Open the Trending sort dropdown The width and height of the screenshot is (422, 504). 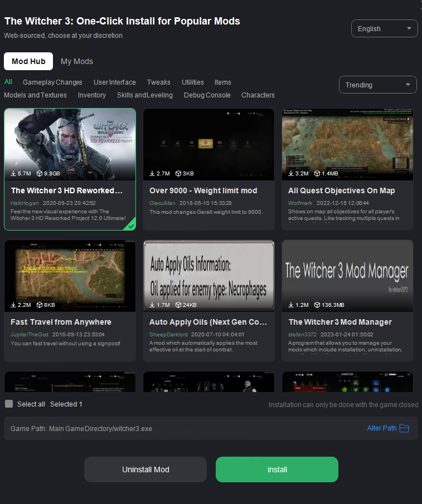(x=377, y=85)
